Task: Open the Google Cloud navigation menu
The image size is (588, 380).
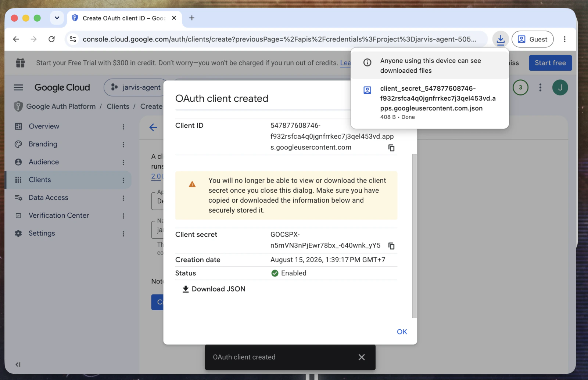Action: tap(18, 87)
